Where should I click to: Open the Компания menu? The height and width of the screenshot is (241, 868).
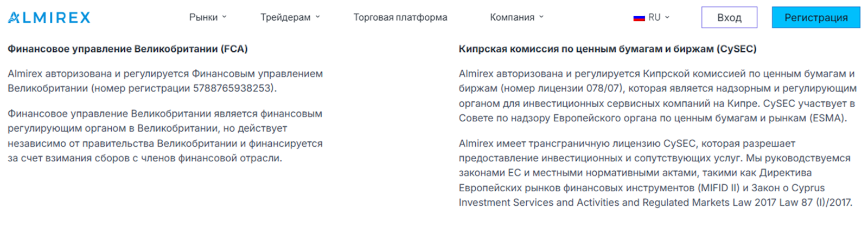[512, 17]
